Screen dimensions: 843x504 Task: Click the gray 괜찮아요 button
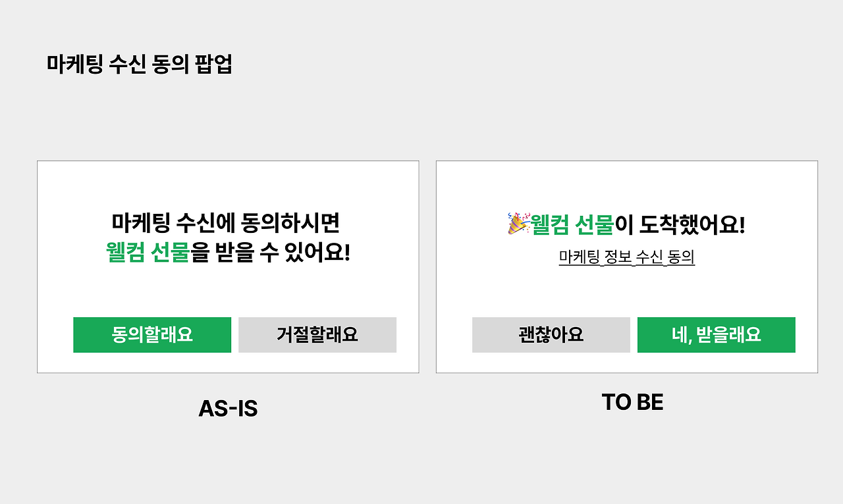point(551,335)
